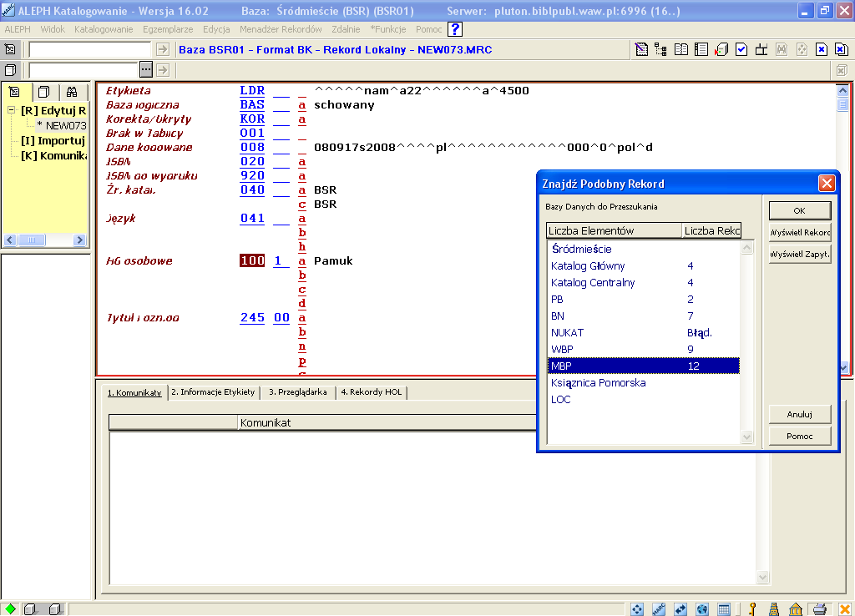Switch to 1. Komunikaty tab

[134, 392]
